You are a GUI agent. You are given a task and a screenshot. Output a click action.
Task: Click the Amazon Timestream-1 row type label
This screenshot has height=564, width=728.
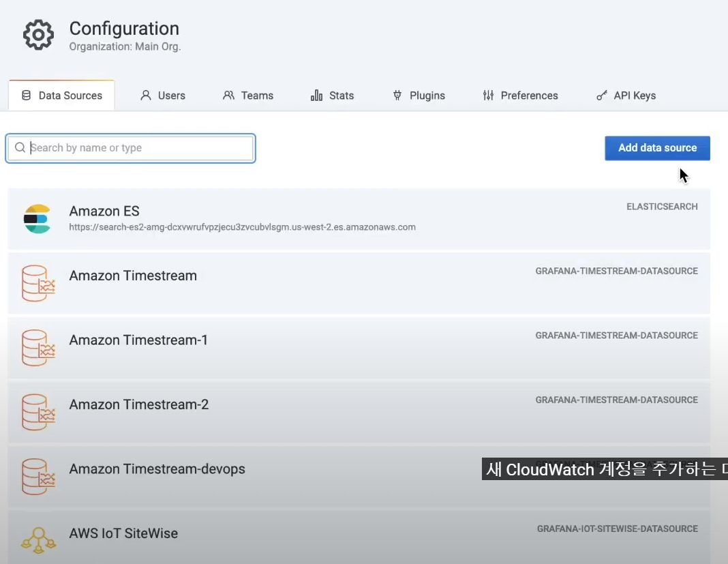pyautogui.click(x=617, y=336)
